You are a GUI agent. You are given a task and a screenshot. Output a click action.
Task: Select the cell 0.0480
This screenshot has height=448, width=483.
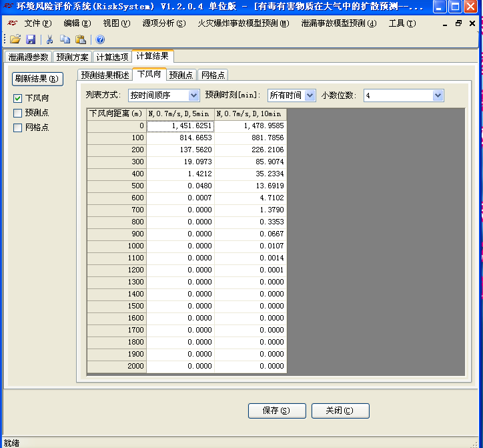click(180, 186)
